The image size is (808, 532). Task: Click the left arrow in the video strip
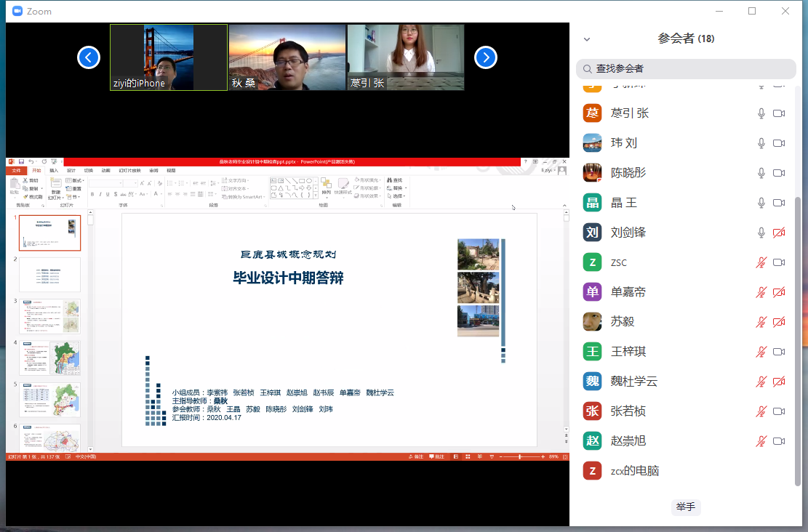[x=89, y=57]
